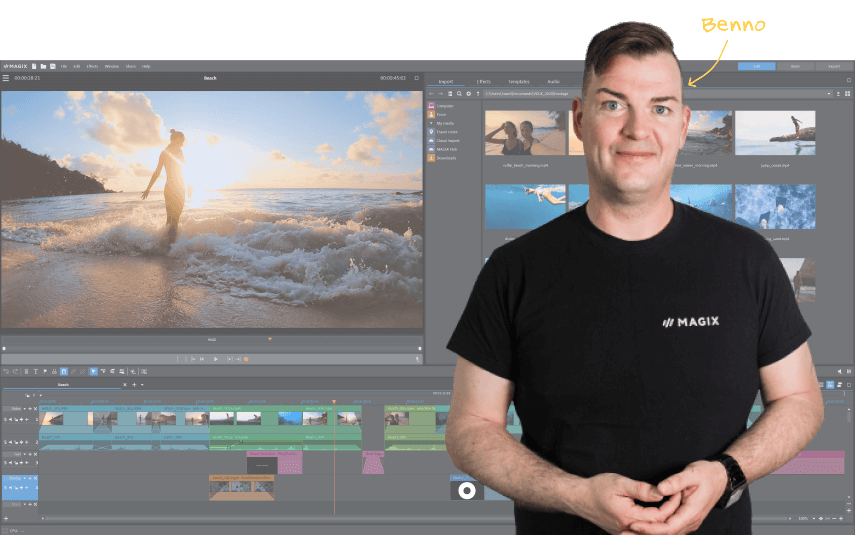Click the orange record button
The height and width of the screenshot is (536, 856).
(x=246, y=359)
